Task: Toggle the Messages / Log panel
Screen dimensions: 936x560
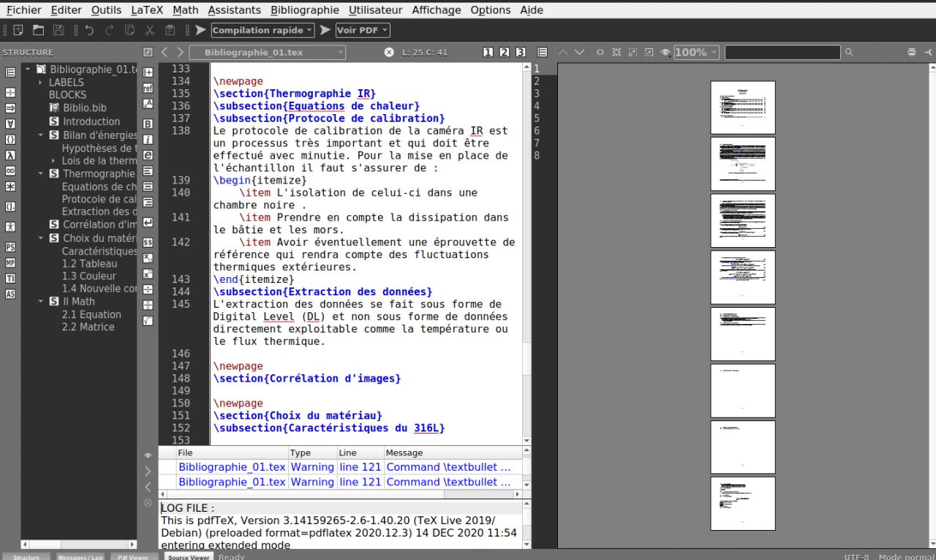Action: coord(80,556)
